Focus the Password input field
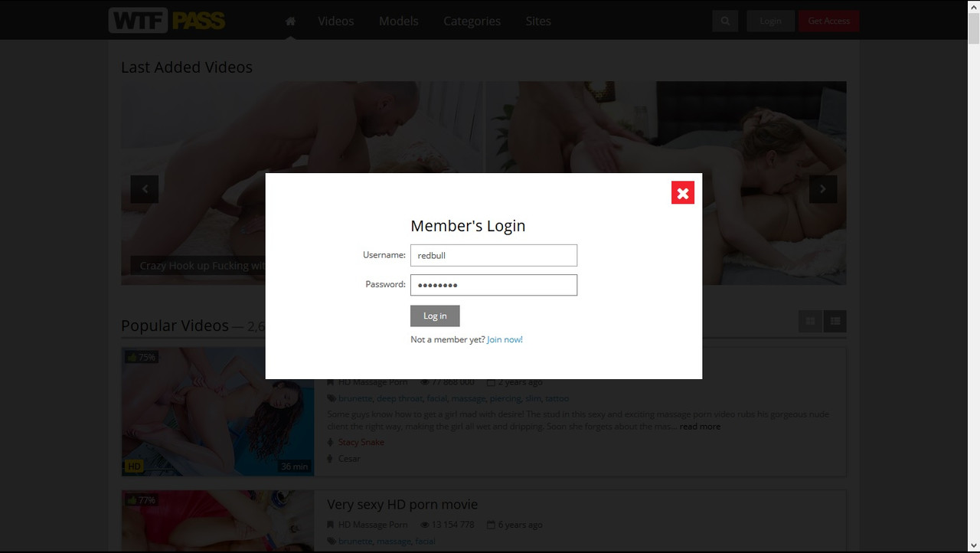 tap(494, 285)
